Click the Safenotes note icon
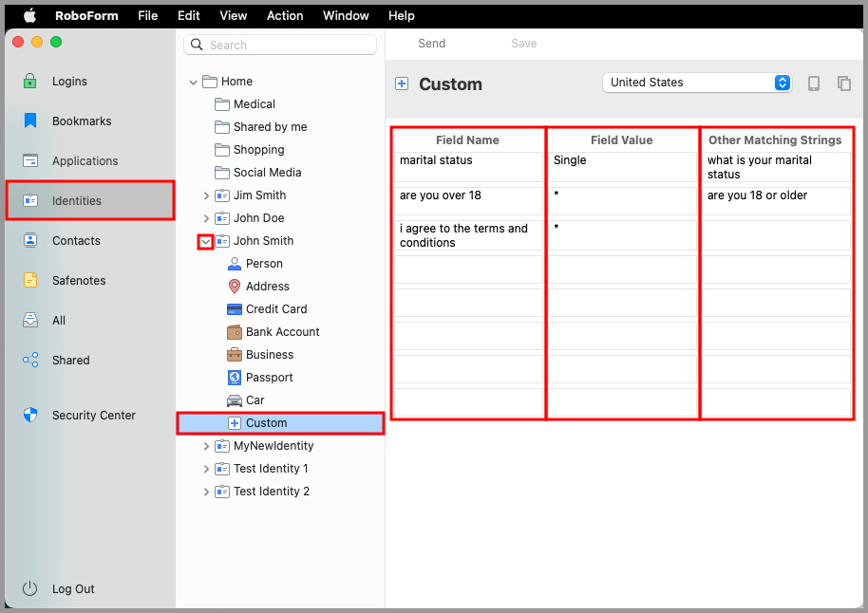The height and width of the screenshot is (613, 868). pos(29,280)
